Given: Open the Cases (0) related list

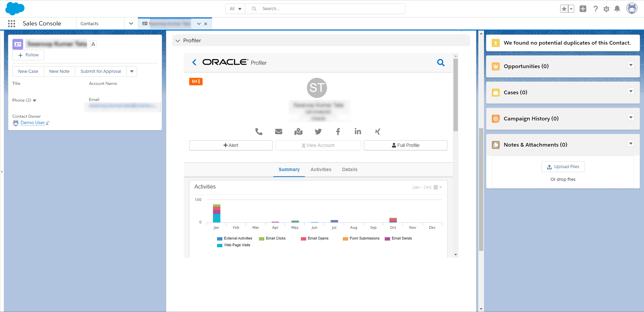Looking at the screenshot, I should pos(516,93).
